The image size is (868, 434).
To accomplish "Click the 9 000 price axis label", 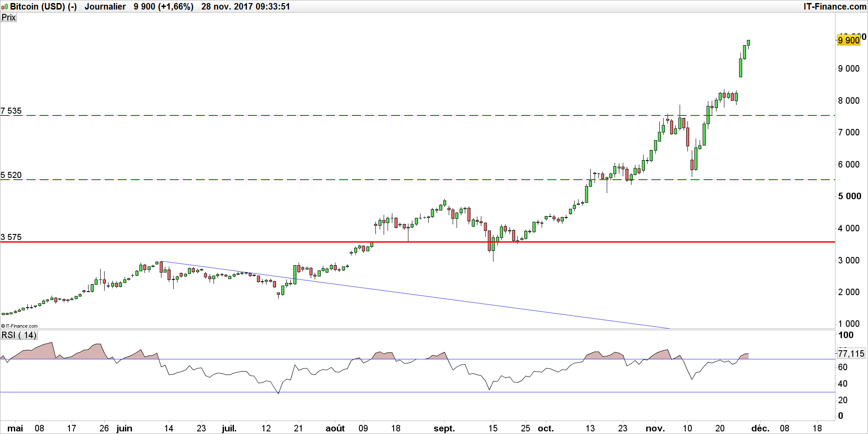I will click(848, 69).
